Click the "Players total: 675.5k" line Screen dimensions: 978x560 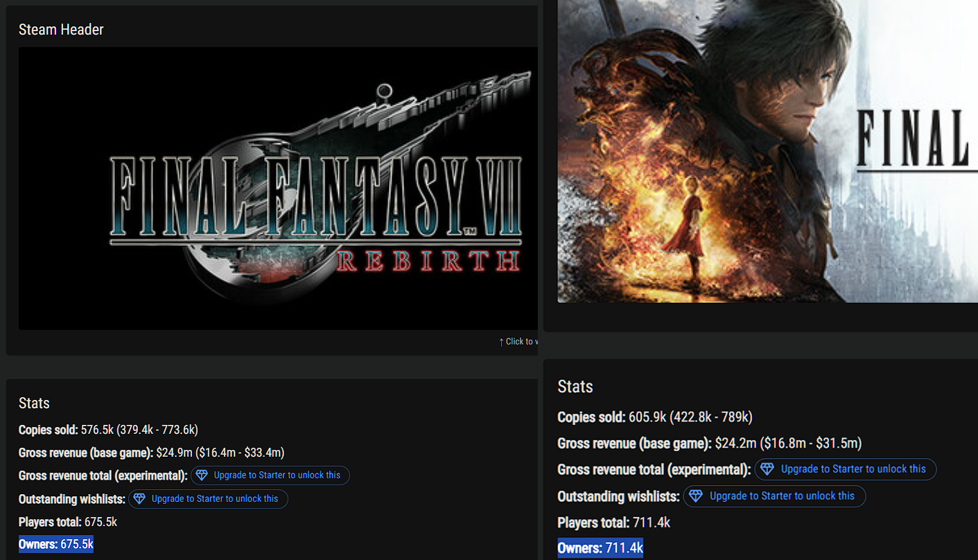[68, 521]
